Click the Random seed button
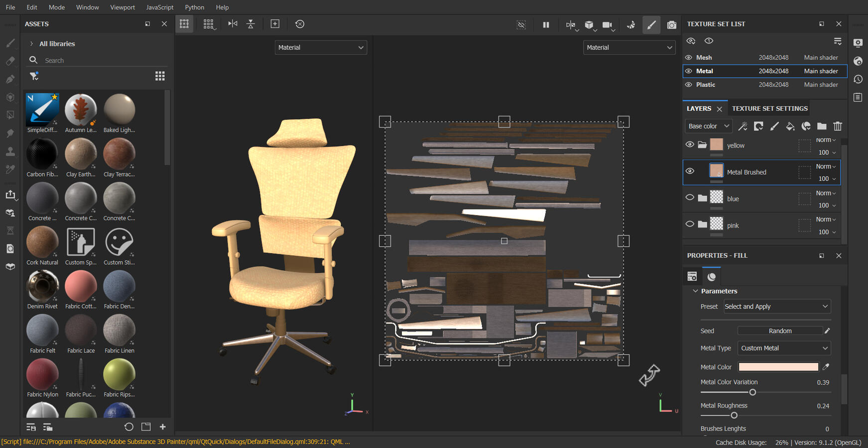Viewport: 868px width, 448px height. pyautogui.click(x=780, y=331)
